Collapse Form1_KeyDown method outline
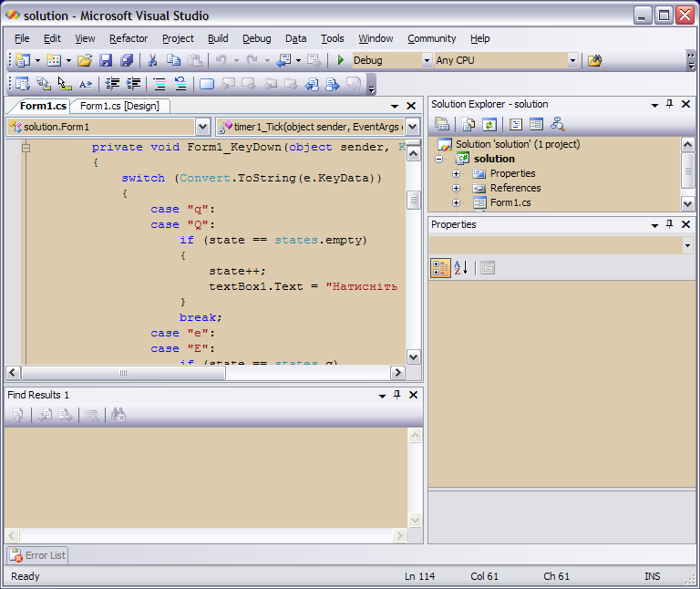This screenshot has width=700, height=589. click(26, 148)
